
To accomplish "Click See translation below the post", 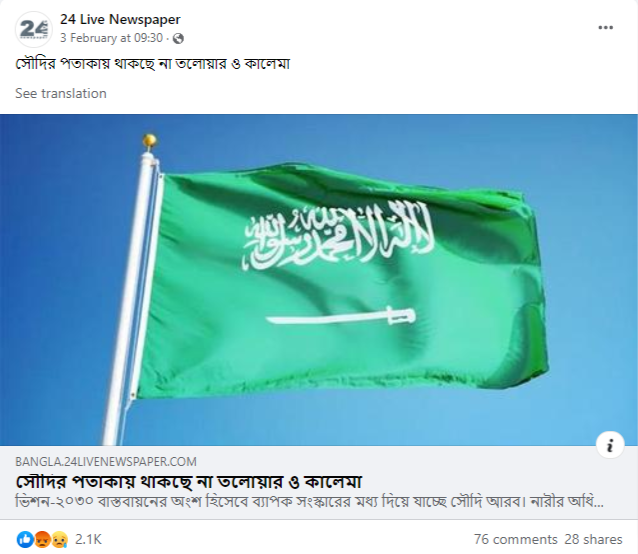I will pyautogui.click(x=61, y=93).
